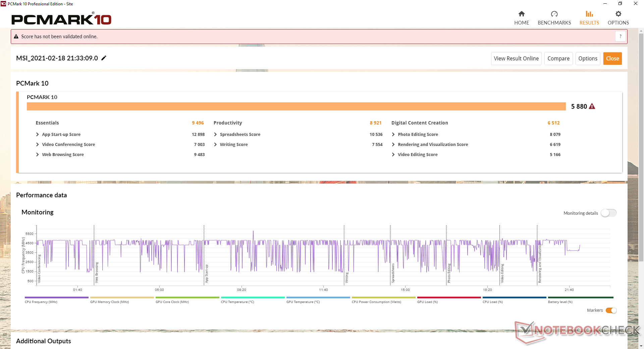644x349 pixels.
Task: Click the Spreadsheets timeline marker
Action: (393, 273)
